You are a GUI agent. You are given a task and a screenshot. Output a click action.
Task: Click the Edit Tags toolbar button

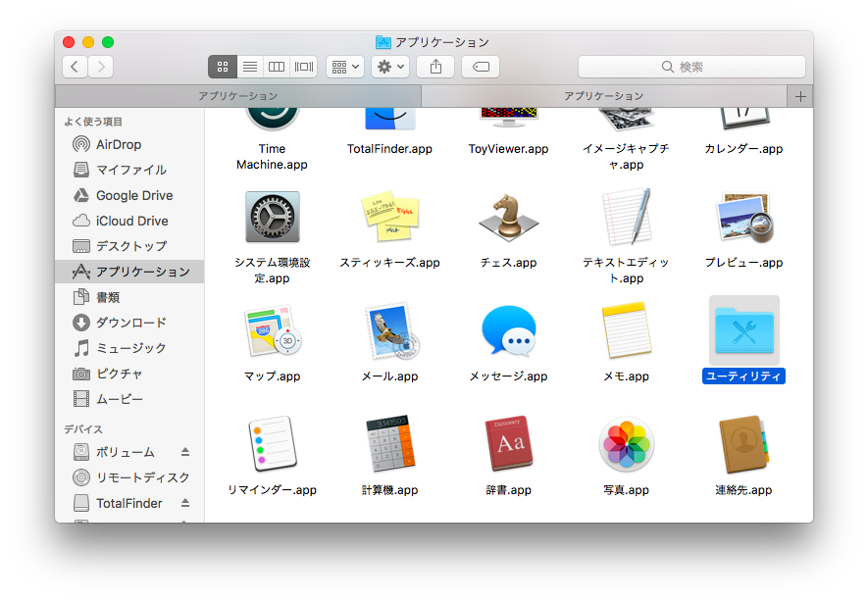(x=481, y=67)
